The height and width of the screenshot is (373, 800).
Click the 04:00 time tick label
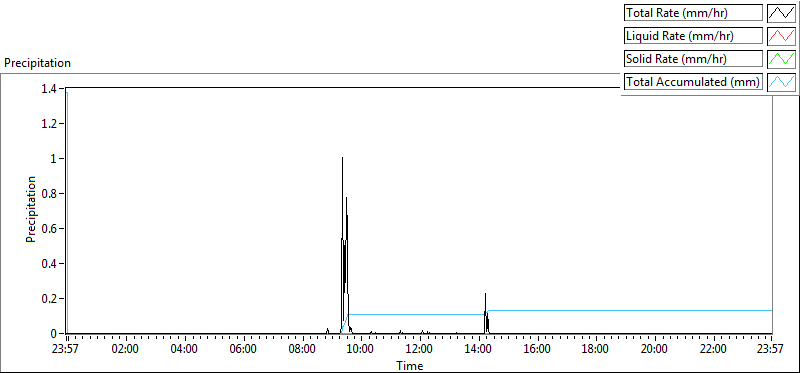pyautogui.click(x=184, y=350)
